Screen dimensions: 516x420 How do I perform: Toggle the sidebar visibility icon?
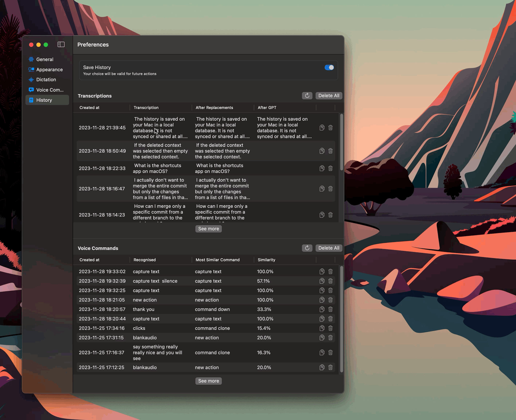click(61, 44)
